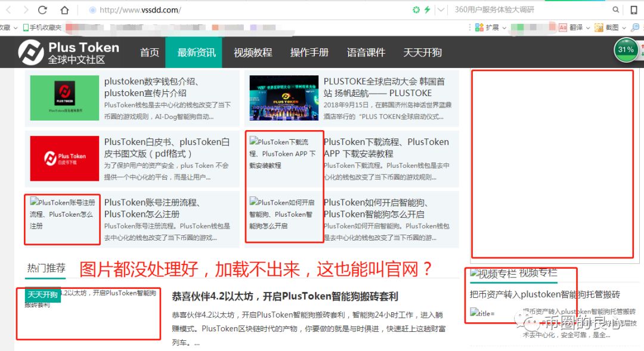Screen dimensions: 644x351
Task: Click the 翻译 translate icon
Action: tap(563, 27)
